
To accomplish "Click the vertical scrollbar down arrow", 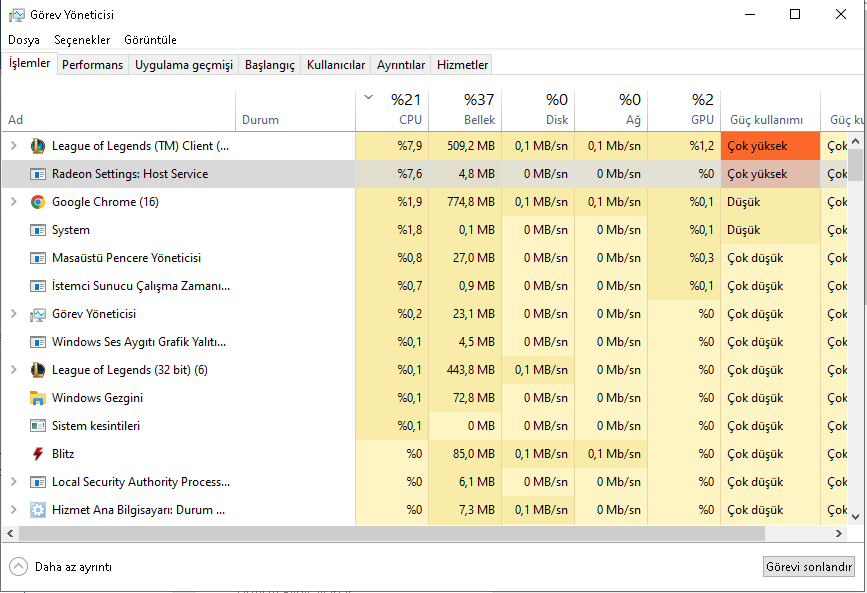I will 855,517.
